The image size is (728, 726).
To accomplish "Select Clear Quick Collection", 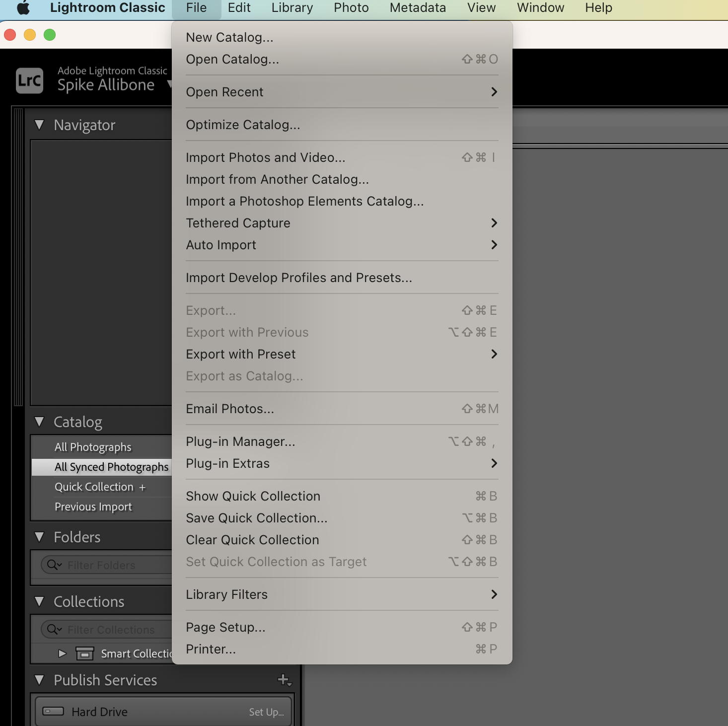I will pos(342,540).
